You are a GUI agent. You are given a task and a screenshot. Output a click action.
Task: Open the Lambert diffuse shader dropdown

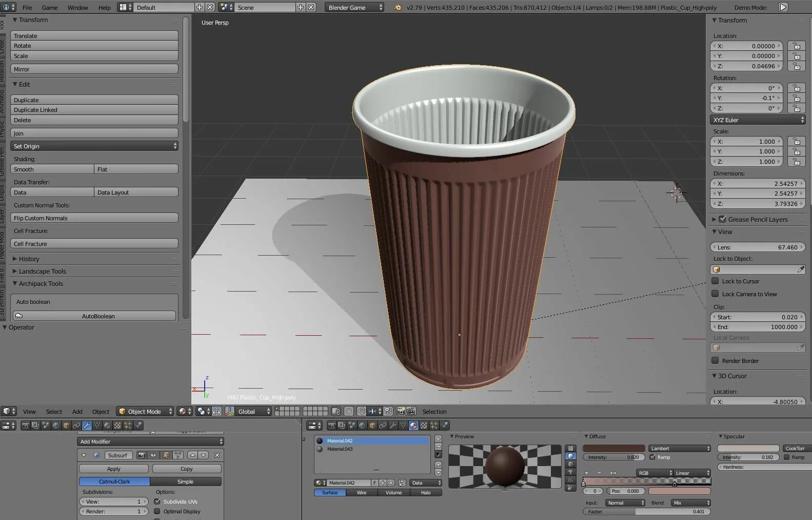tap(679, 449)
